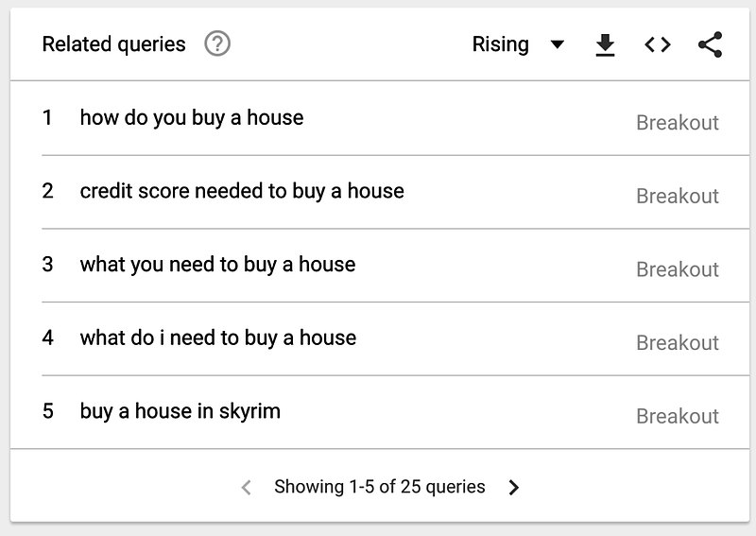Open the Related queries help icon
The width and height of the screenshot is (756, 536).
click(217, 43)
